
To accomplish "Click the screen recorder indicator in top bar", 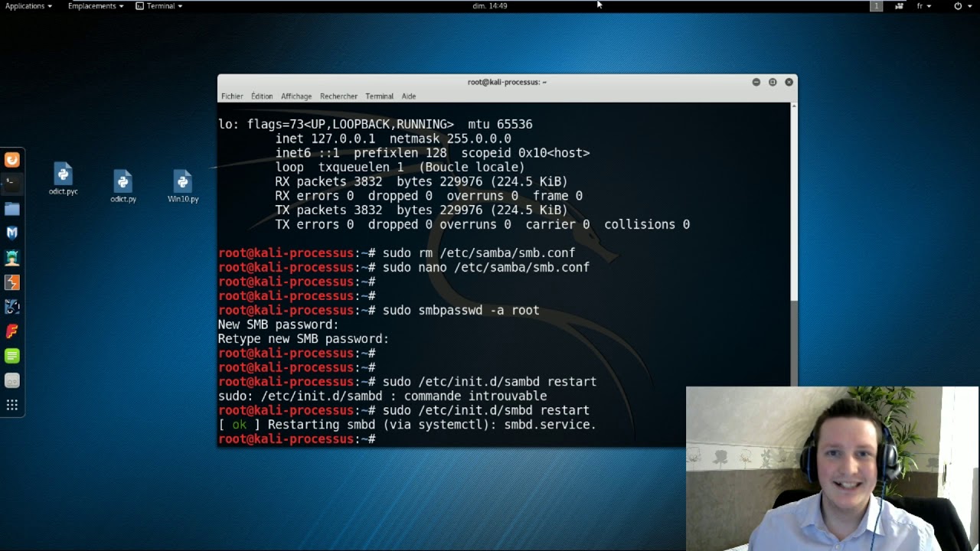I will [899, 6].
